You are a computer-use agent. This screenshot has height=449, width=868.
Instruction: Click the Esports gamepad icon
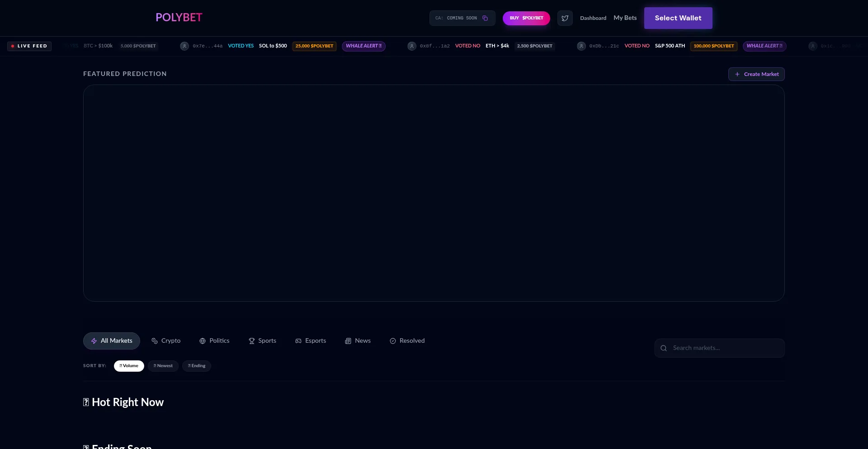298,341
